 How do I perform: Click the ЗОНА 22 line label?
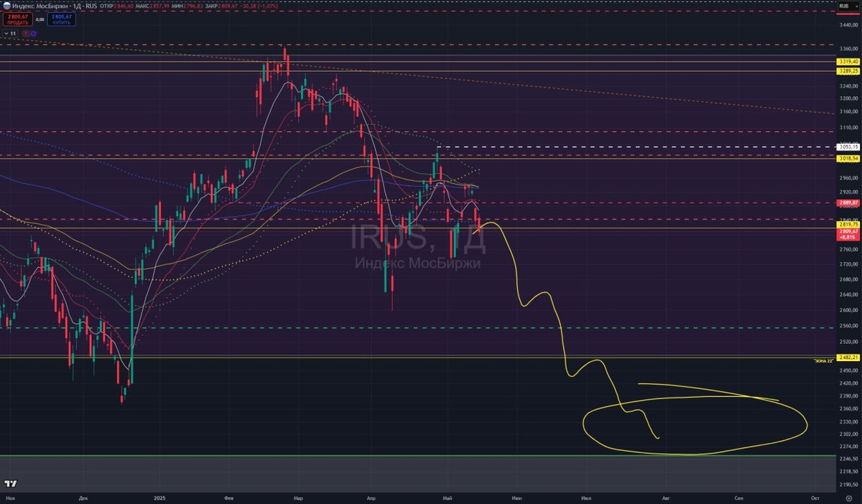pyautogui.click(x=823, y=361)
